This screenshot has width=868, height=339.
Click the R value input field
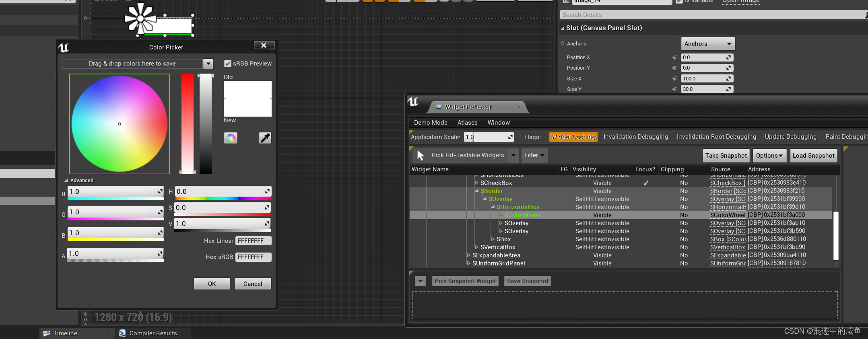[x=115, y=191]
